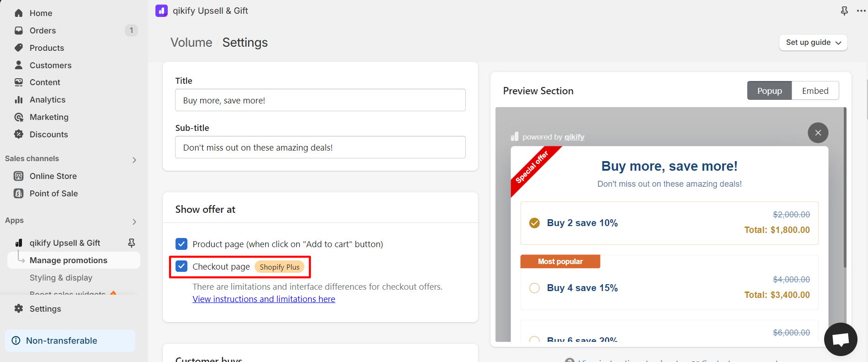Open the Set up guide dropdown
868x362 pixels.
tap(813, 43)
